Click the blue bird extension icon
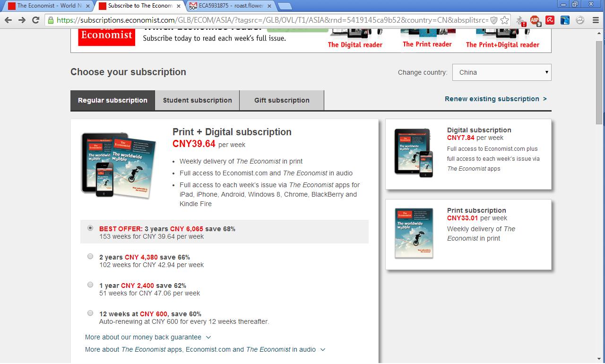605x364 pixels. (565, 20)
